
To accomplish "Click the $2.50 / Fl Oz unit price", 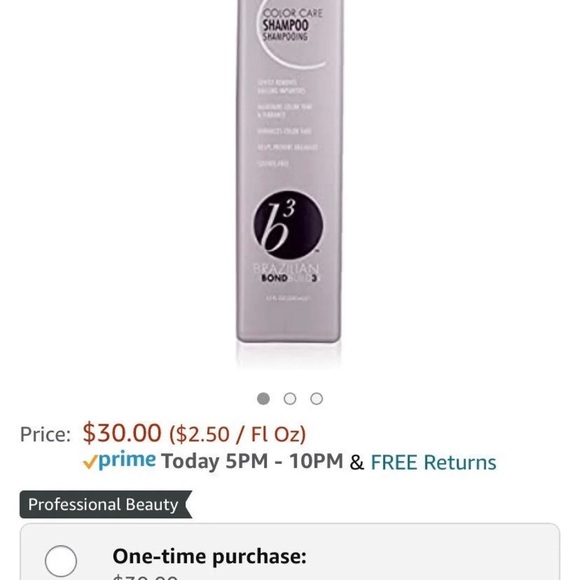I will click(237, 434).
